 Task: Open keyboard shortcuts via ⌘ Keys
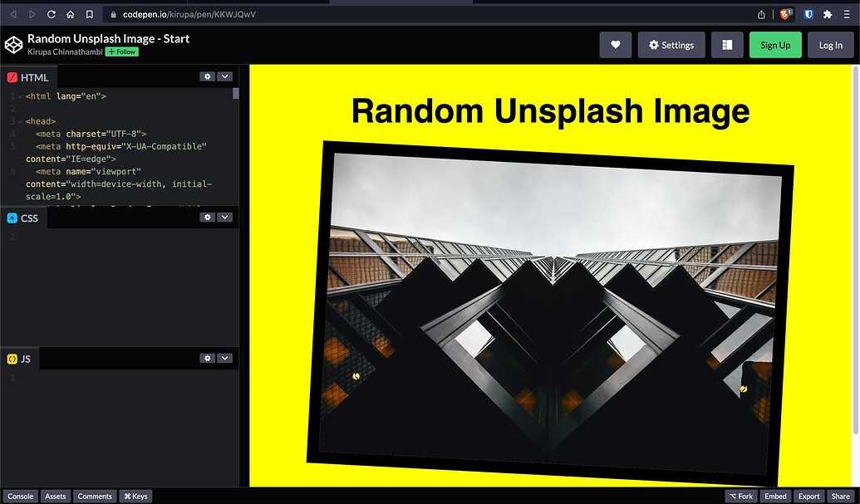coord(135,496)
